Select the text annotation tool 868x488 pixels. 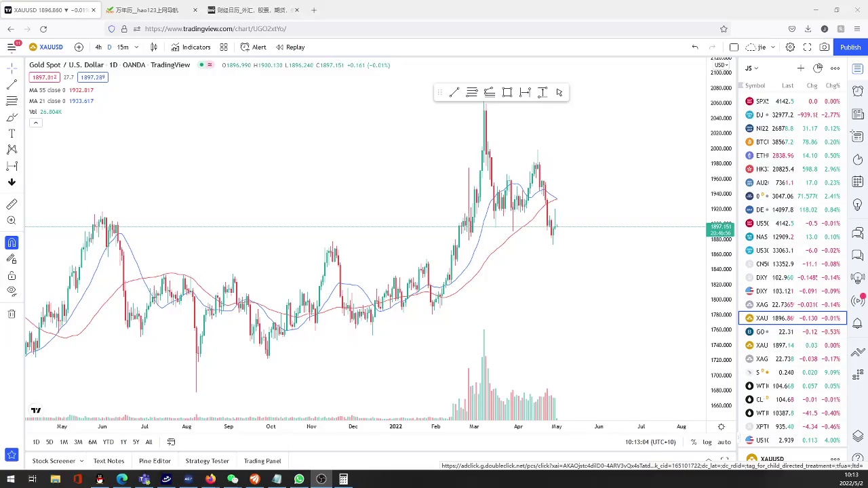(12, 134)
